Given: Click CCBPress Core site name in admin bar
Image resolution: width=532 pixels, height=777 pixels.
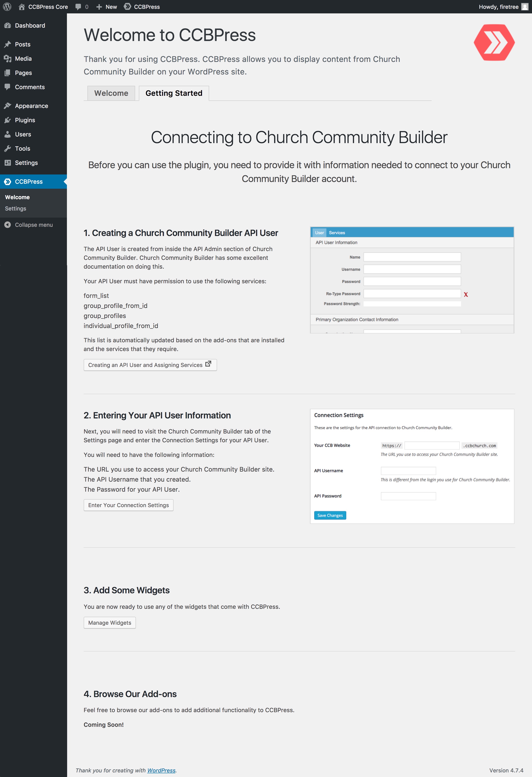Looking at the screenshot, I should (x=48, y=7).
